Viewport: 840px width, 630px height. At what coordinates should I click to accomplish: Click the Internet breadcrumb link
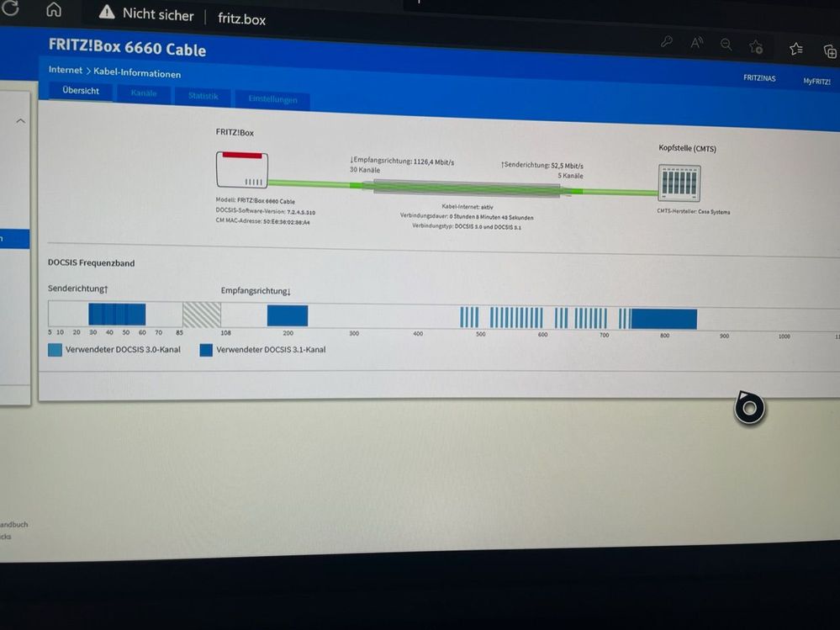pos(66,70)
